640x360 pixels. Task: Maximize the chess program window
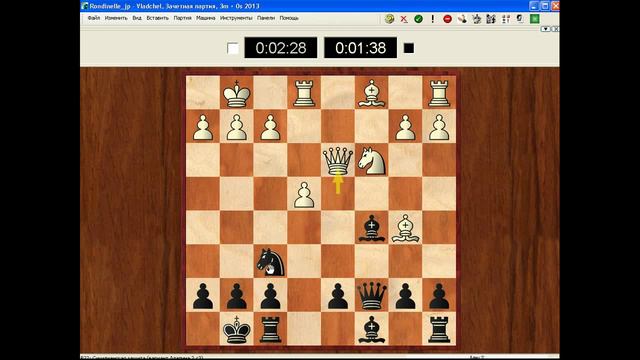545,6
